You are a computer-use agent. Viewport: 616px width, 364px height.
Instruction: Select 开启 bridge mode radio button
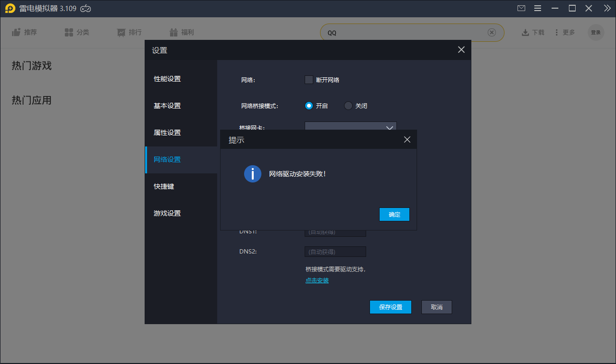[309, 106]
